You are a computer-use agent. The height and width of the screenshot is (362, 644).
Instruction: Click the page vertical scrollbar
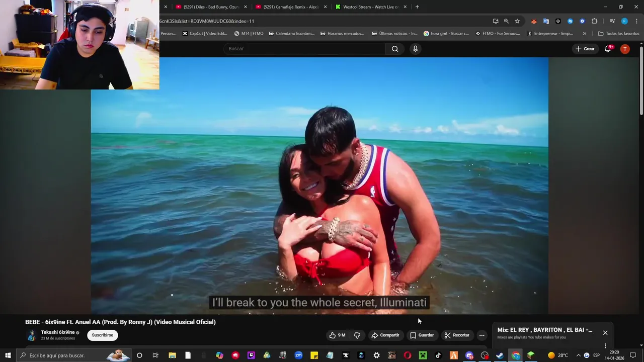641,80
